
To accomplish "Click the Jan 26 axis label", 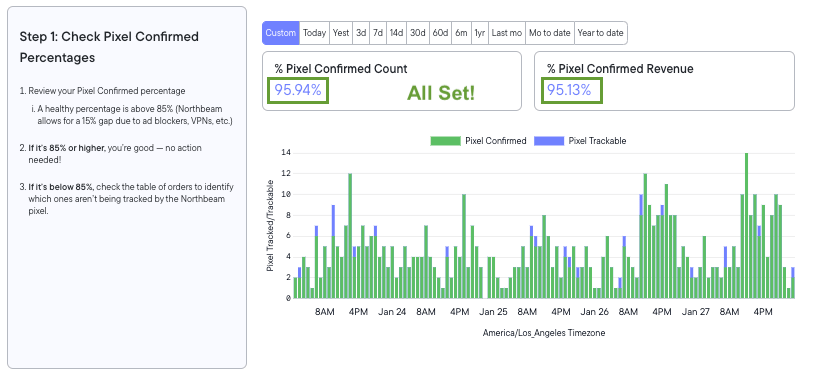I will (x=595, y=312).
